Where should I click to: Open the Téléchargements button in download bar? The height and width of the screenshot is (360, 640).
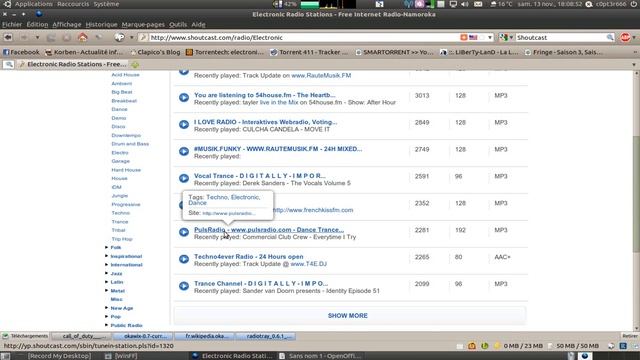(25, 336)
